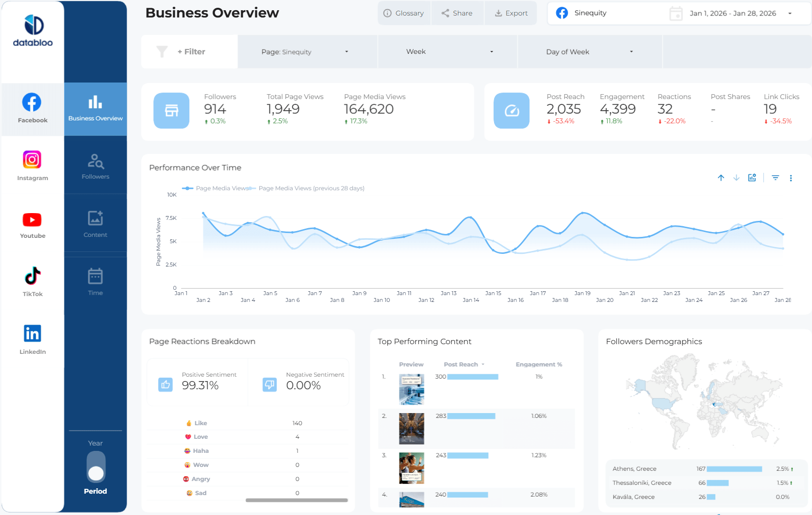
Task: Click the Post Reach bar for the top content item
Action: [x=472, y=376]
